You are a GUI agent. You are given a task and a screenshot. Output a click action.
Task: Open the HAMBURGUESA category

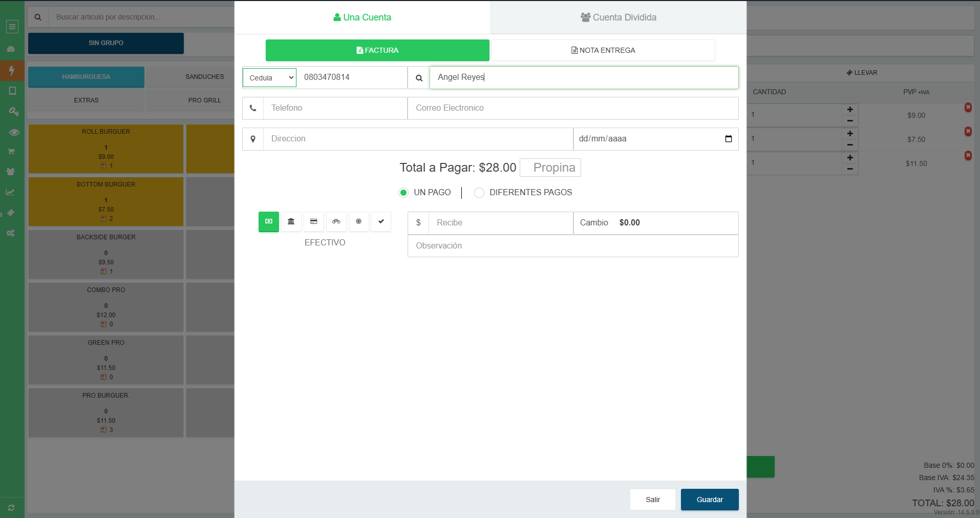point(86,77)
